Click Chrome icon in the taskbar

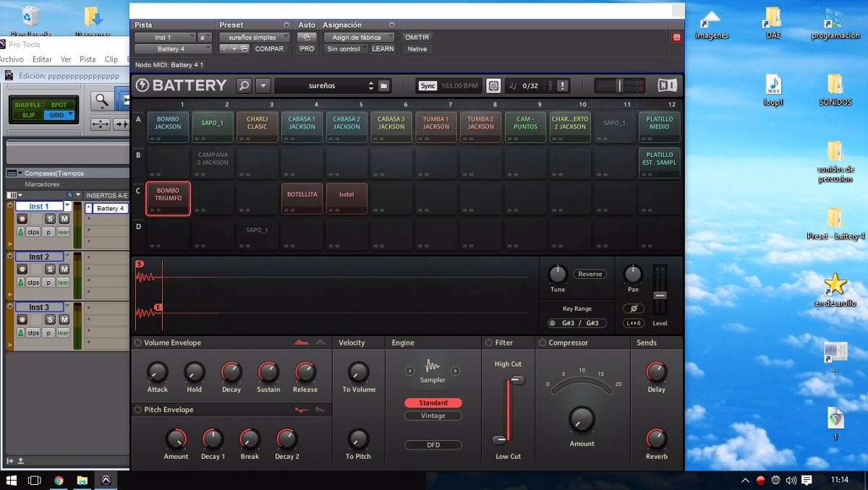tap(59, 480)
